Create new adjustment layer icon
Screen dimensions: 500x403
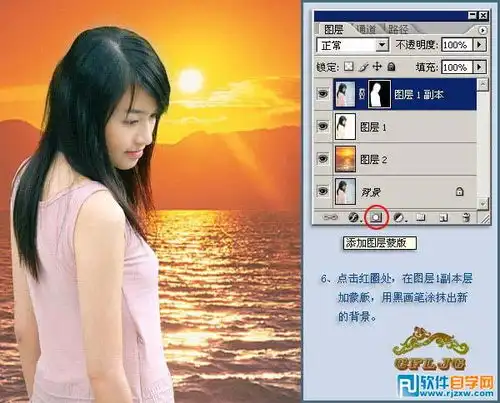tap(399, 218)
